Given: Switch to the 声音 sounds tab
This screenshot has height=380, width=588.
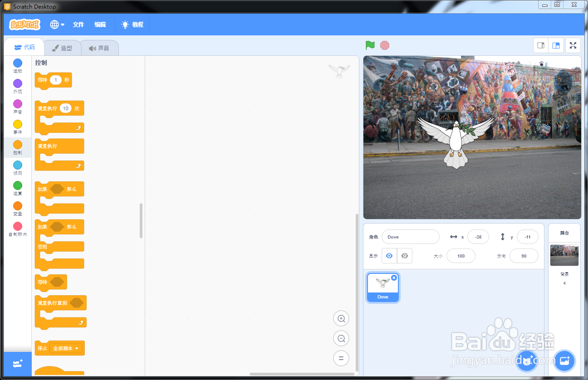Looking at the screenshot, I should 99,48.
